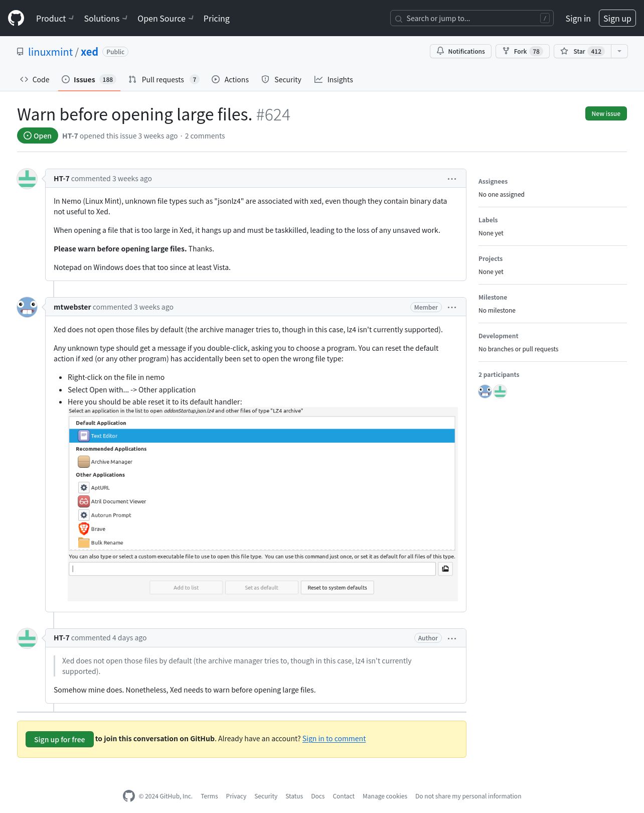The height and width of the screenshot is (813, 644).
Task: Click the Sign in link
Action: (578, 19)
